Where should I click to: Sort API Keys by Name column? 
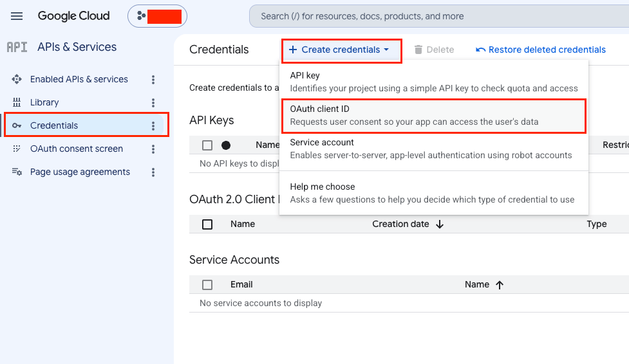click(267, 145)
